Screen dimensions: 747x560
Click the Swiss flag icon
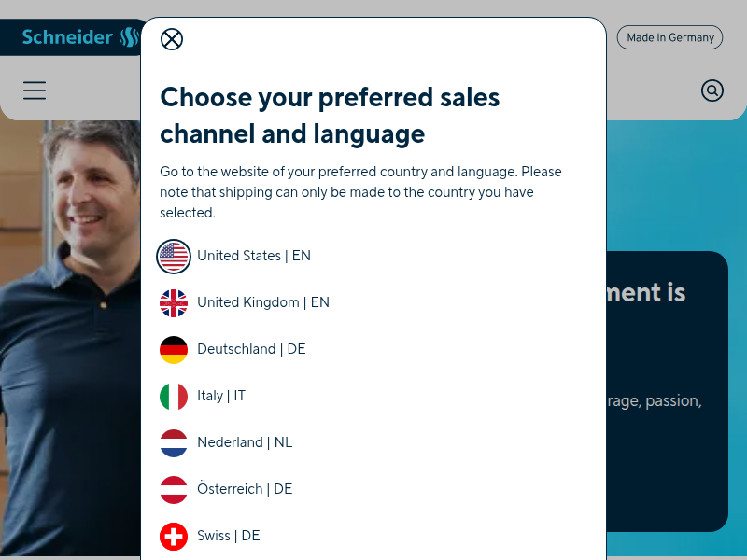click(x=174, y=536)
